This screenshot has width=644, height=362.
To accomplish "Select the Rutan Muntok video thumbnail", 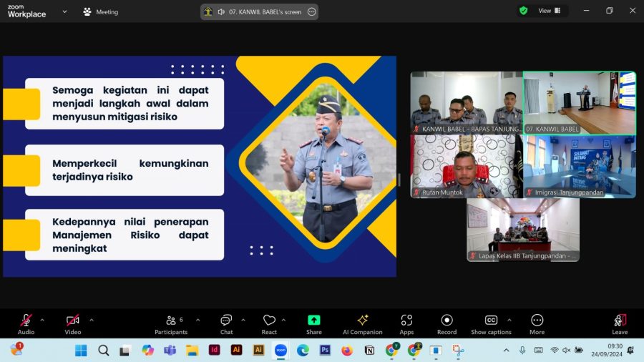I will [465, 166].
